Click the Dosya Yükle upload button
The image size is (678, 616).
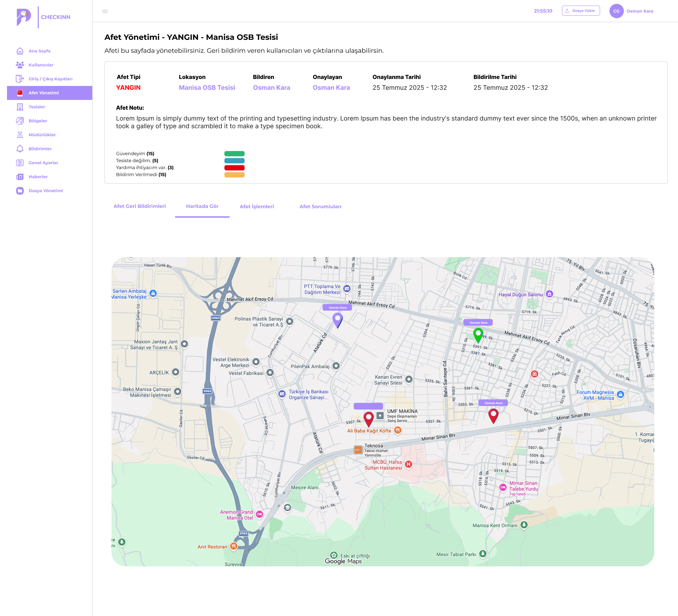pos(581,11)
